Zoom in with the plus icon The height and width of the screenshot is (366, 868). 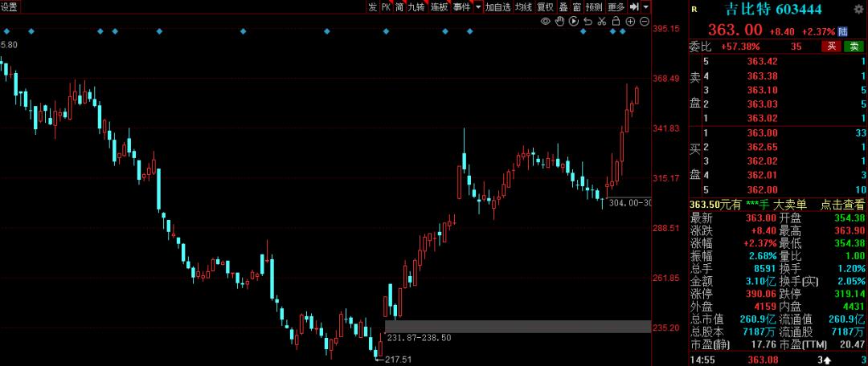[630, 22]
